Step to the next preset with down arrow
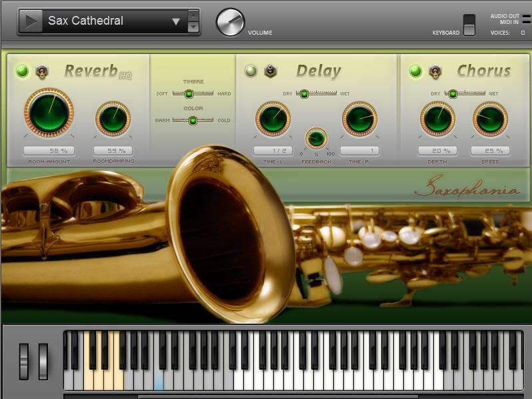532x399 pixels. click(193, 27)
